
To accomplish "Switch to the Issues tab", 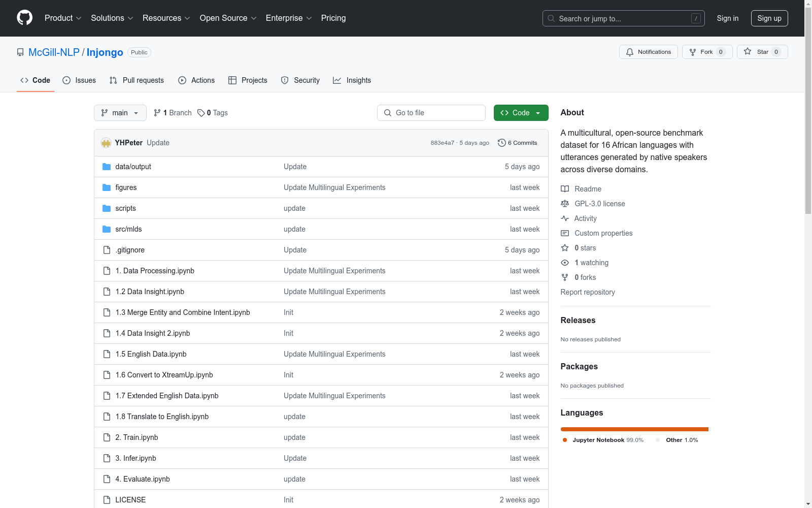I will (79, 80).
